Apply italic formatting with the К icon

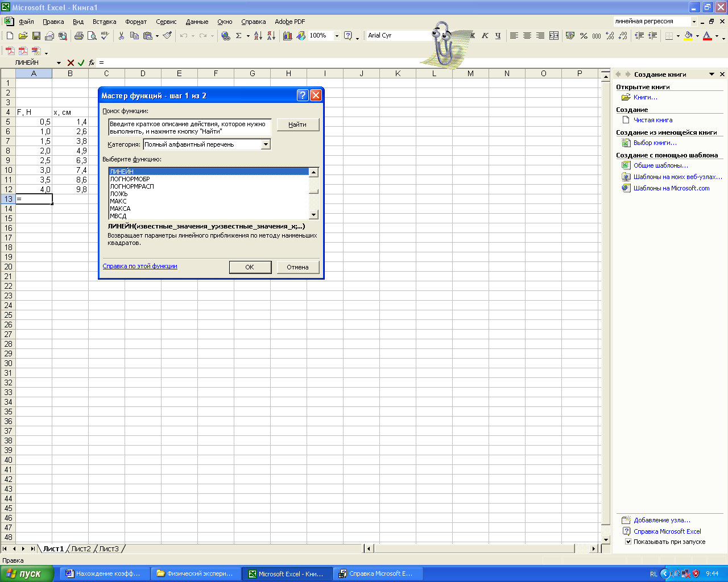(485, 36)
